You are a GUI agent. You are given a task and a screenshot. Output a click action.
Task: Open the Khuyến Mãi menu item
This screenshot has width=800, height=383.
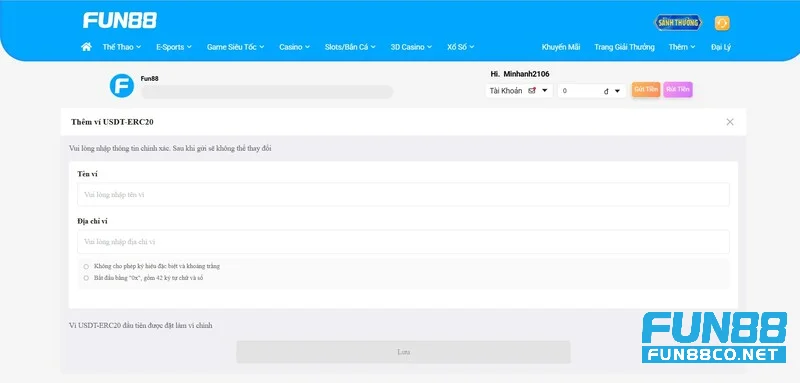pos(561,47)
